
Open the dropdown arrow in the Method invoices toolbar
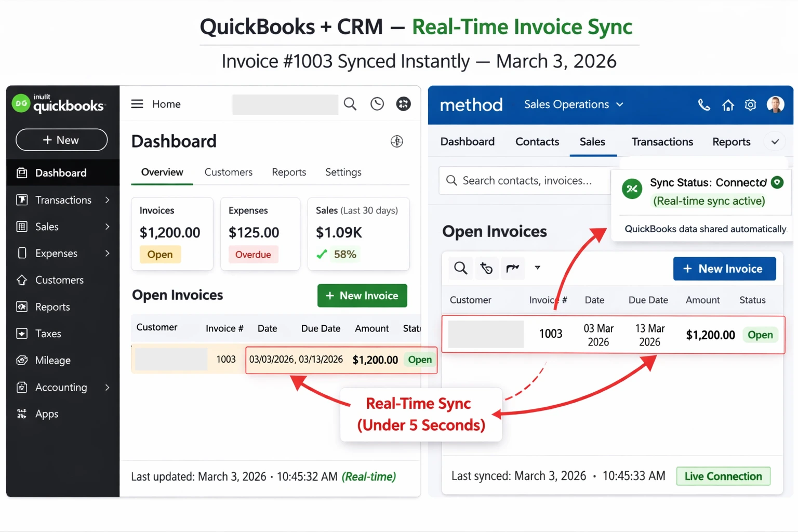click(538, 268)
